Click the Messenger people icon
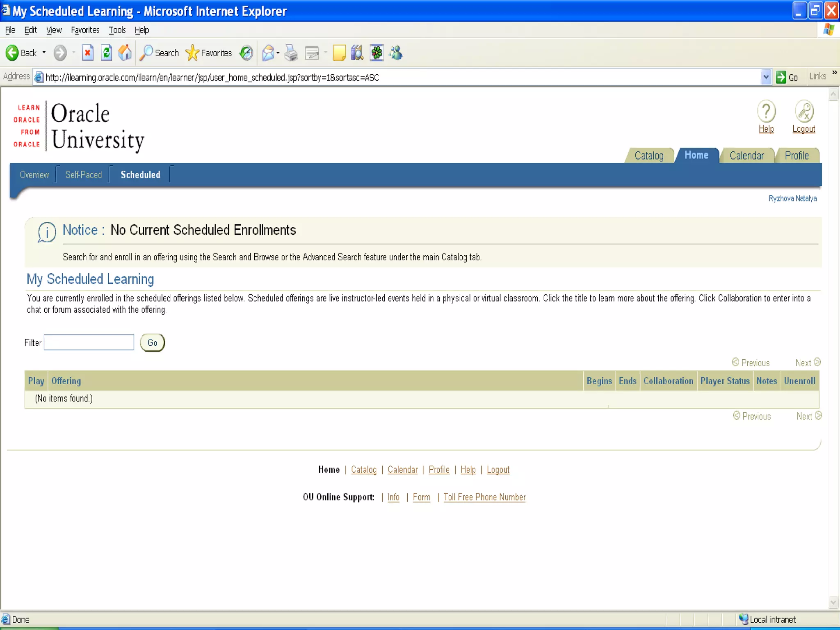This screenshot has height=630, width=840. pos(396,53)
